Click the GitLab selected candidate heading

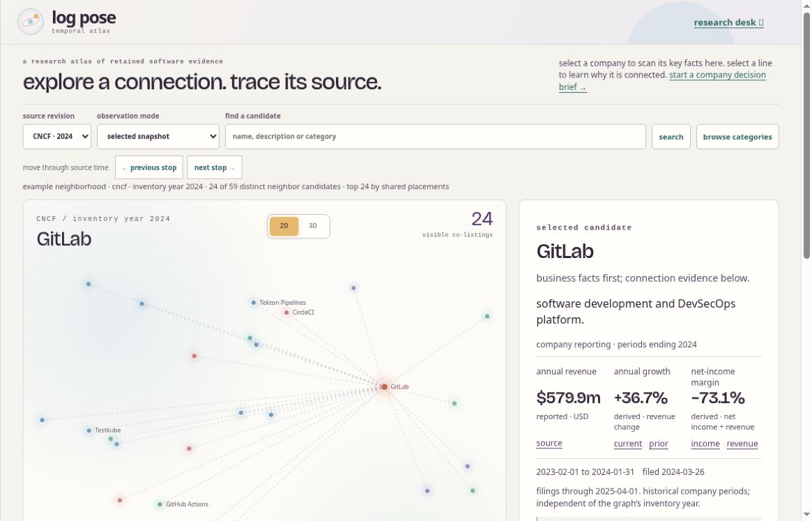[x=565, y=251]
